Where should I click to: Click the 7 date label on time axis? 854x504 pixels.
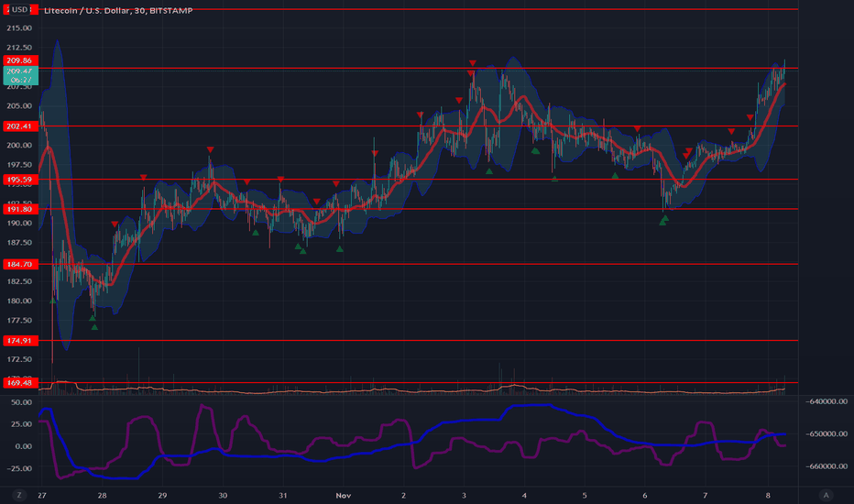pos(706,496)
